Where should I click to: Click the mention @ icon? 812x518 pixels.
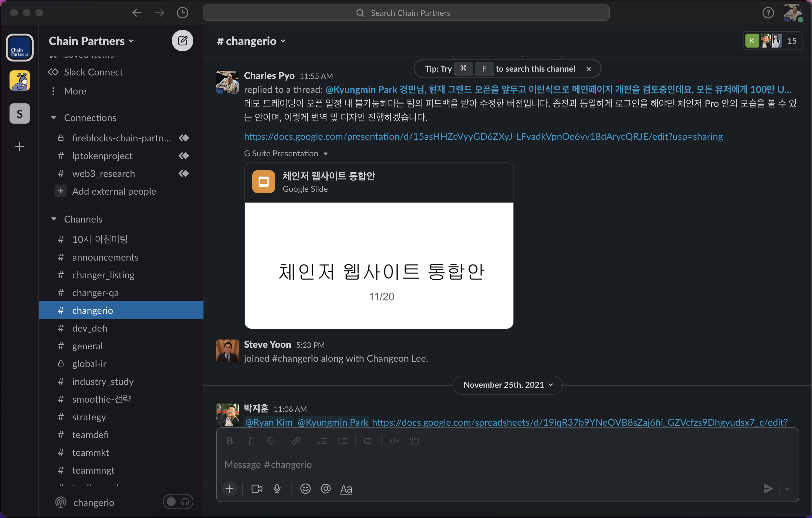click(x=325, y=488)
